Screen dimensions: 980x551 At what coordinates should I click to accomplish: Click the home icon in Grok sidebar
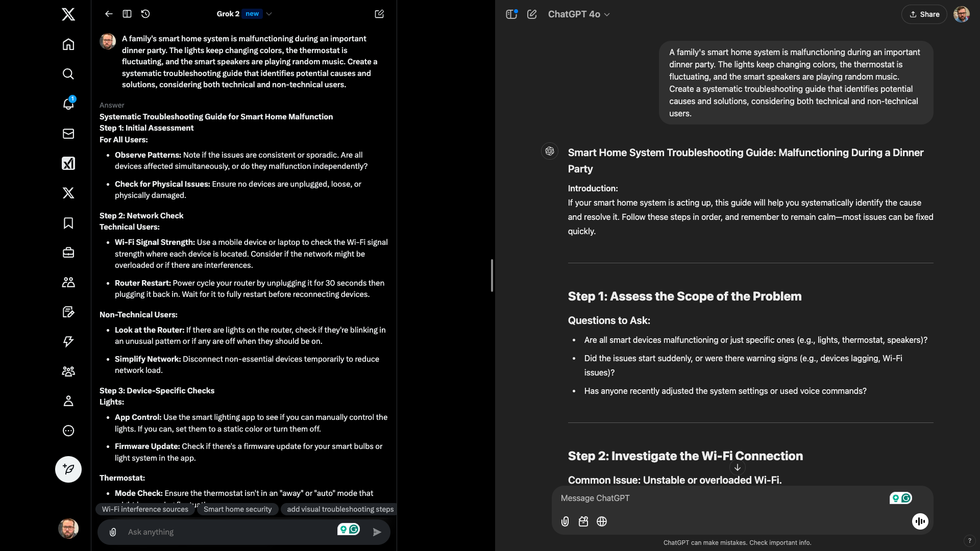tap(67, 44)
